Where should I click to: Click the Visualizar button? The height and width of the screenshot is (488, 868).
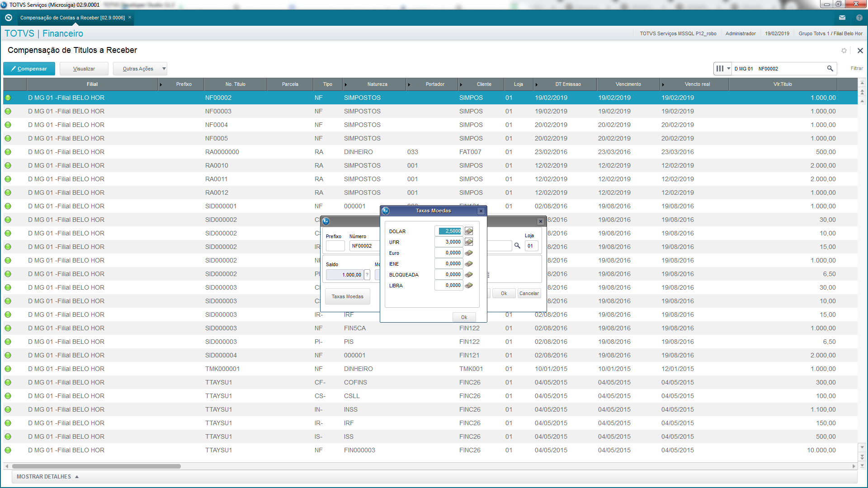84,69
